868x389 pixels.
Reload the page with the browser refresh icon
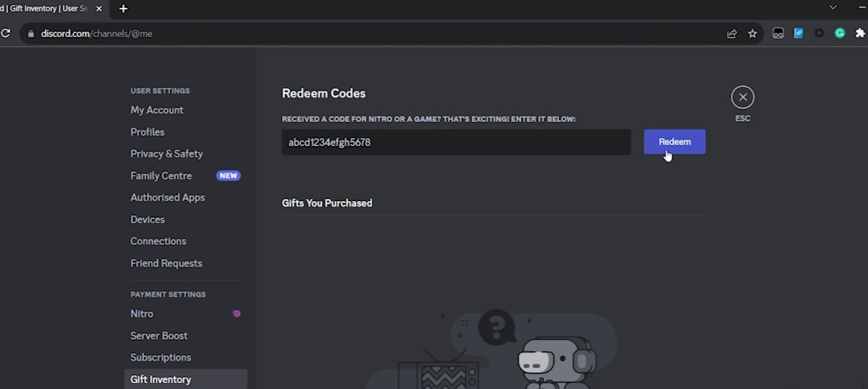click(6, 33)
